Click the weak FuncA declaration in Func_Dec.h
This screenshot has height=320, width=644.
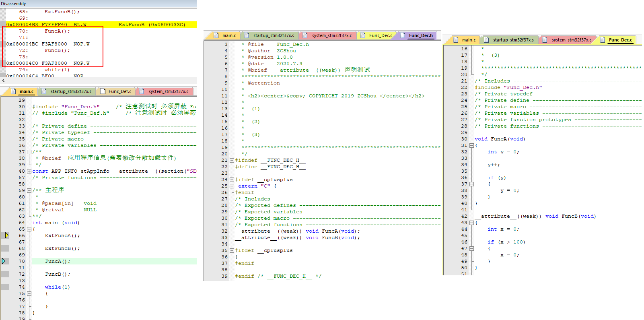pos(297,231)
